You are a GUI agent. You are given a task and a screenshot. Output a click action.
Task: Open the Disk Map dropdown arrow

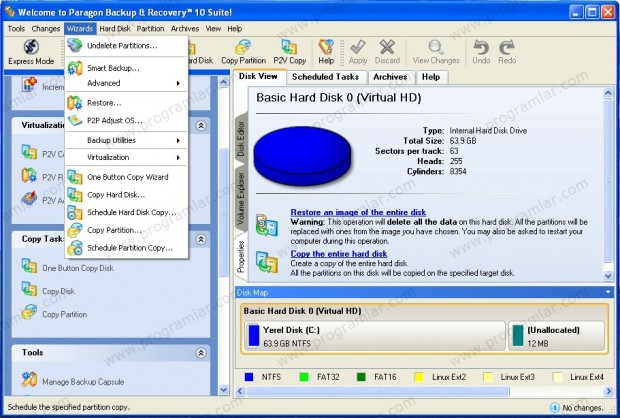click(x=608, y=292)
